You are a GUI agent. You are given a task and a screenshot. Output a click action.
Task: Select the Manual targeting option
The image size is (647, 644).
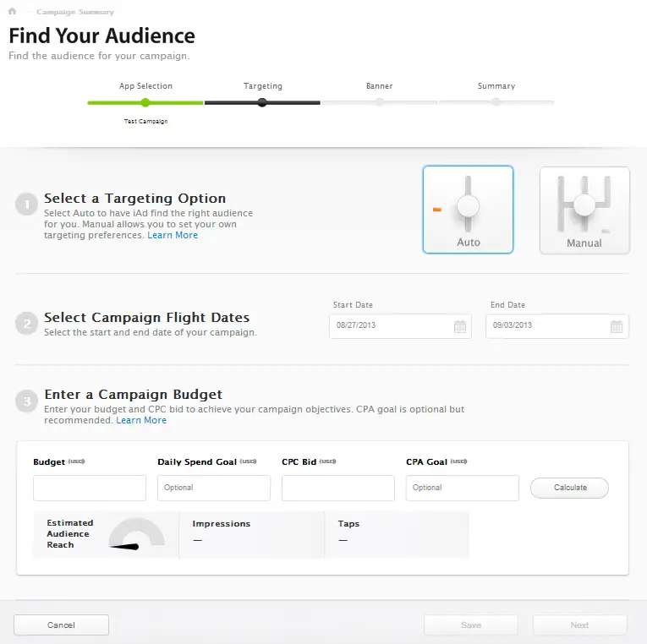[x=584, y=210]
